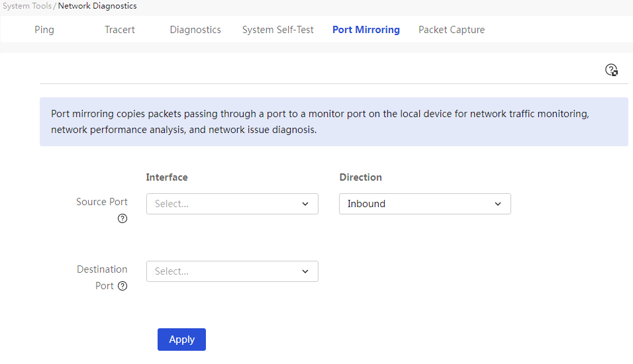Click the Source Port label
The height and width of the screenshot is (364, 633).
click(102, 202)
